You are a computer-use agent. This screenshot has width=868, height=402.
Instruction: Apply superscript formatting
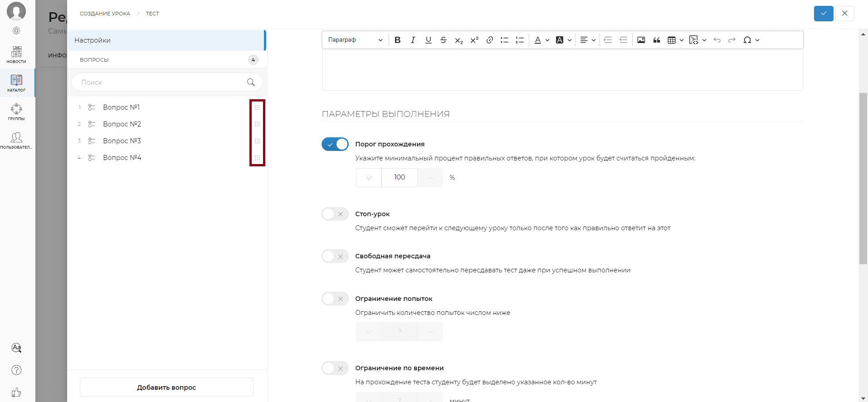[x=474, y=40]
